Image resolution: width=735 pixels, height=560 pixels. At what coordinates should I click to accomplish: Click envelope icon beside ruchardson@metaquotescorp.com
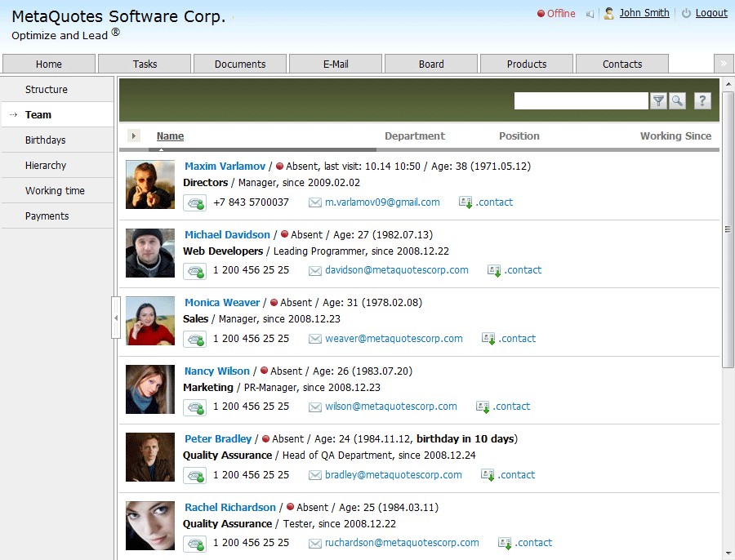(315, 543)
